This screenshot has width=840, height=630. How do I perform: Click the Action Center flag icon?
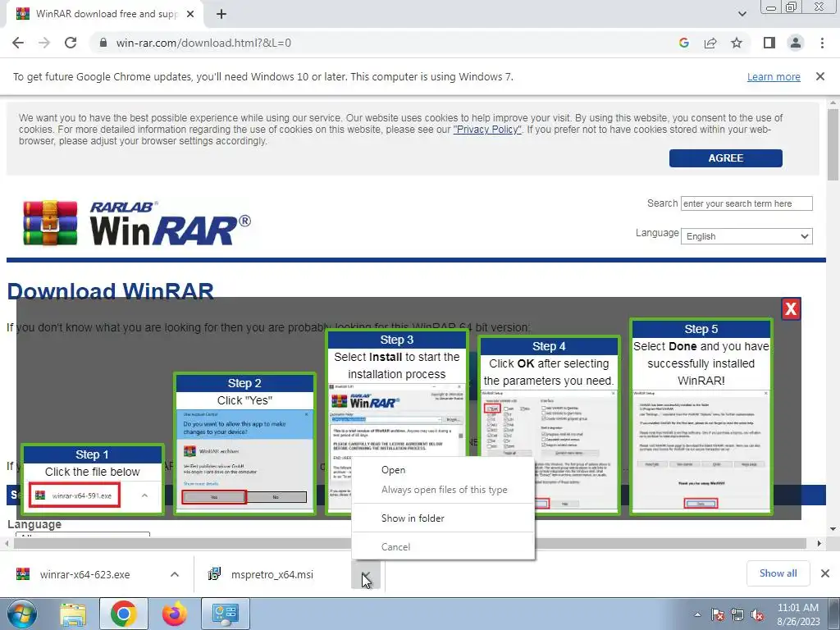718,614
